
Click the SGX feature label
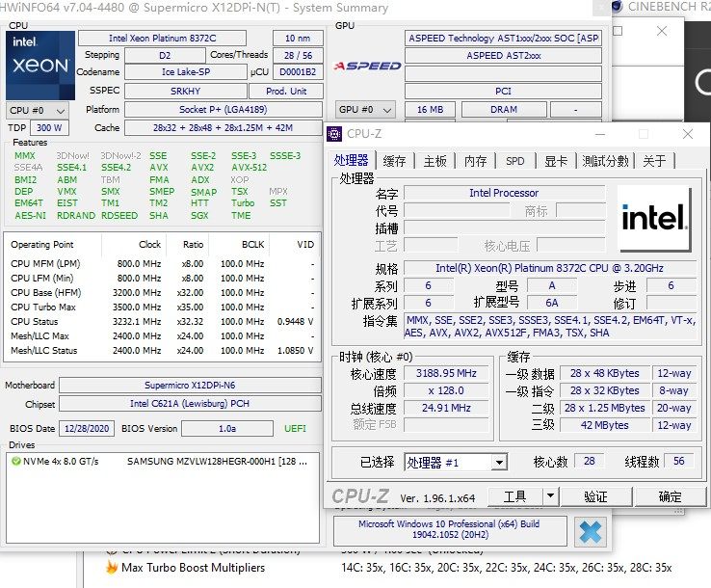(199, 216)
